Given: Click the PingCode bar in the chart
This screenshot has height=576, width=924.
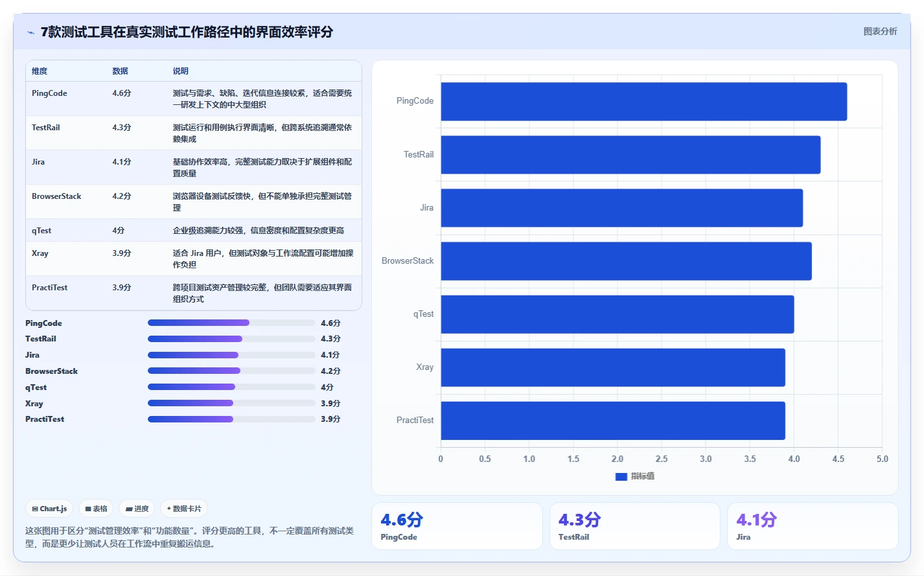Looking at the screenshot, I should [x=644, y=101].
